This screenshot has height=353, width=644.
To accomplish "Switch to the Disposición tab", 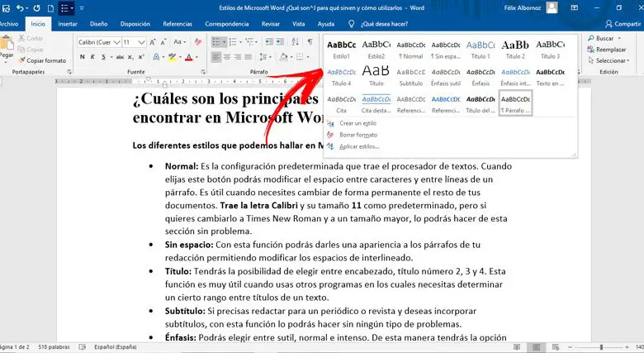I will pyautogui.click(x=135, y=24).
